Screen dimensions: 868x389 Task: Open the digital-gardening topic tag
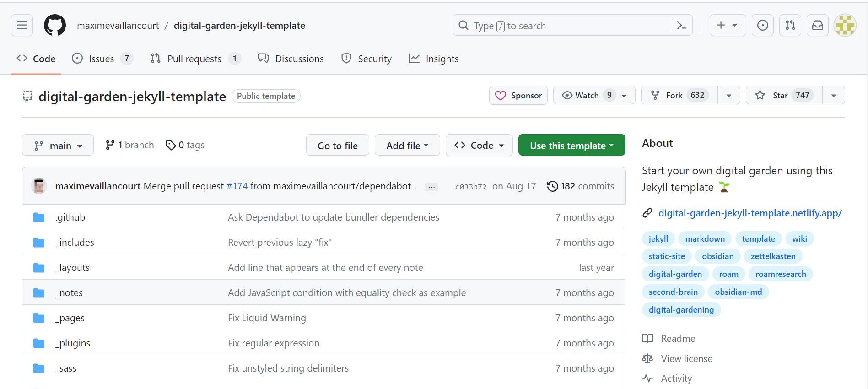[681, 310]
